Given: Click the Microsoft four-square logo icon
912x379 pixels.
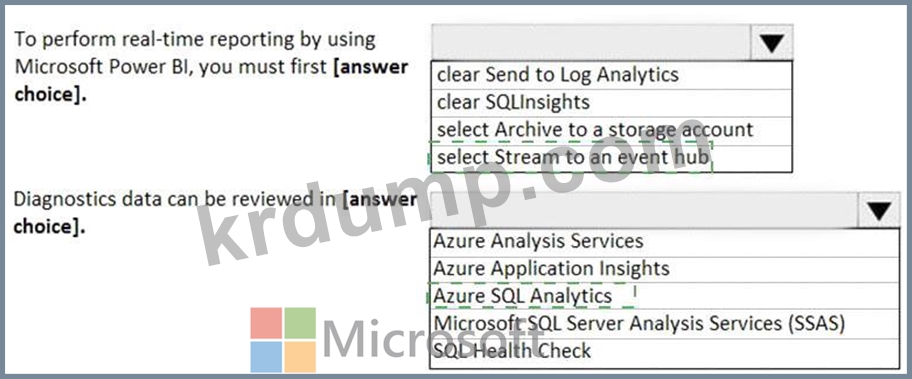Looking at the screenshot, I should tap(283, 340).
